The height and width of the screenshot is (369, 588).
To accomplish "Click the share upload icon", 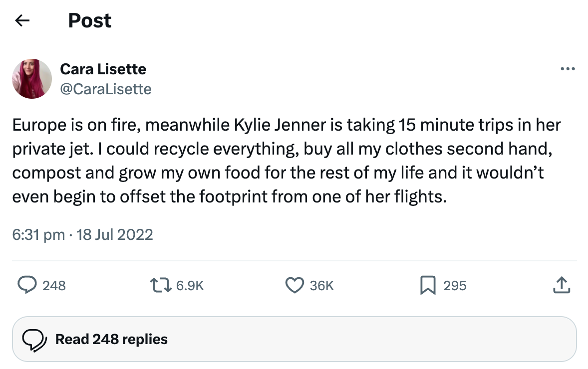I will [562, 285].
